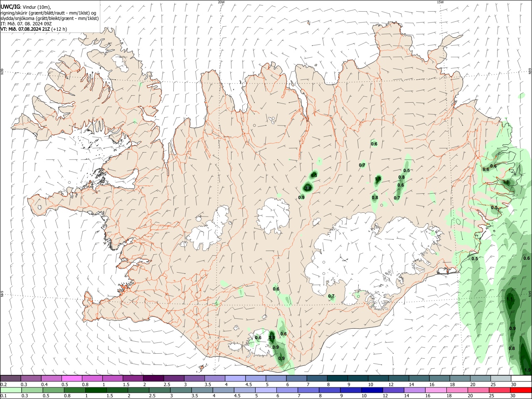Select the blue 8 swatch in rain legend

click(x=330, y=390)
